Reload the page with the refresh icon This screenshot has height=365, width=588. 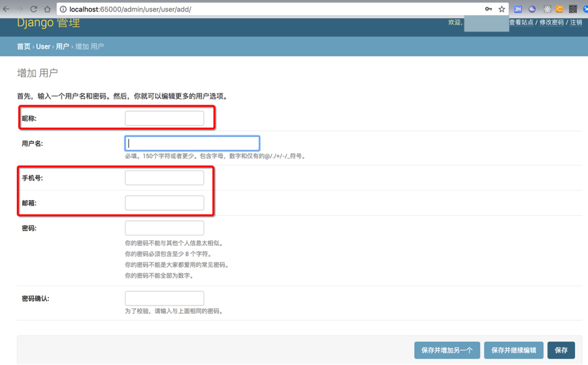click(34, 9)
